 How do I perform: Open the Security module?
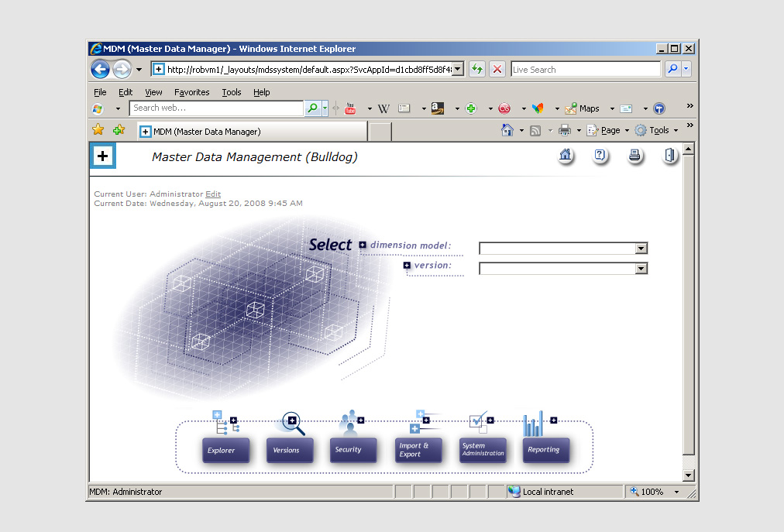pos(353,450)
